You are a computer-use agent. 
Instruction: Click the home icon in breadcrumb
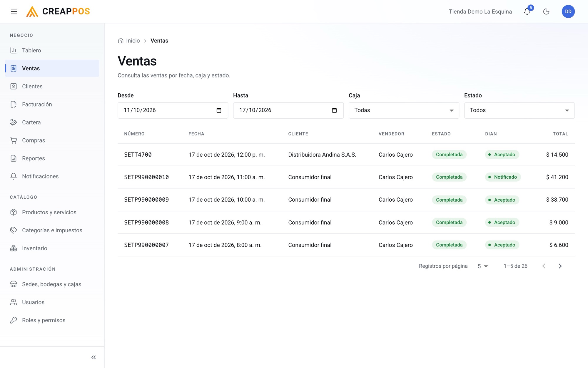121,41
